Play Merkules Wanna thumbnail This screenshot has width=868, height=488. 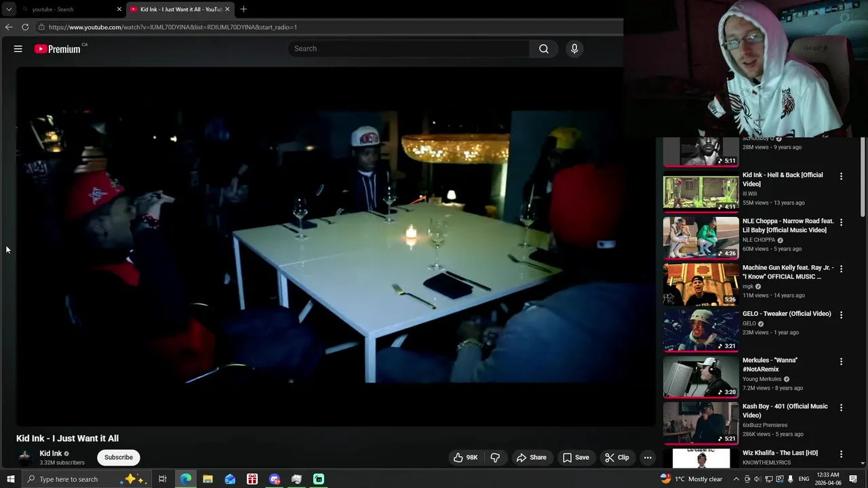(x=701, y=378)
